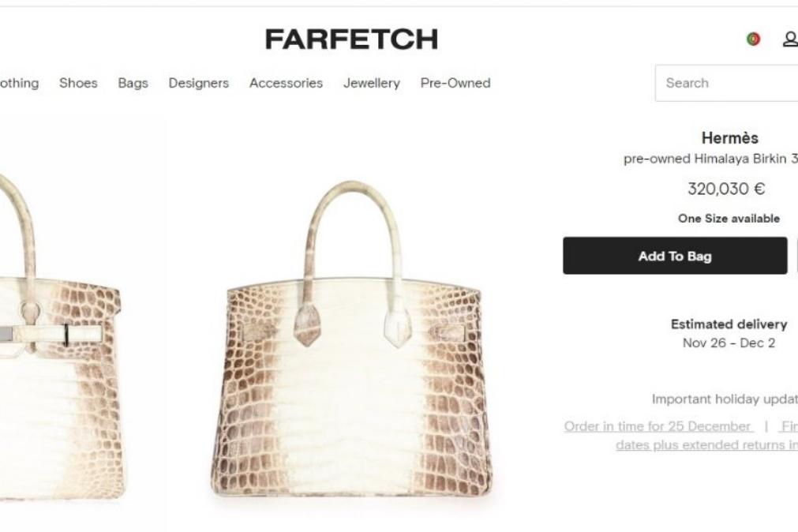
Task: Click the Portugal flag region icon
Action: 753,39
